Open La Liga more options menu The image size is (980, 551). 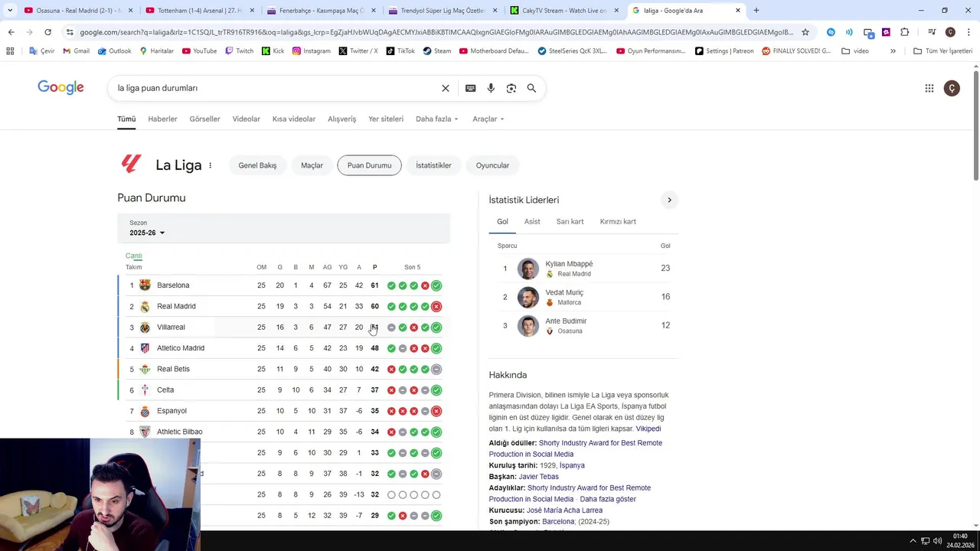(x=210, y=165)
